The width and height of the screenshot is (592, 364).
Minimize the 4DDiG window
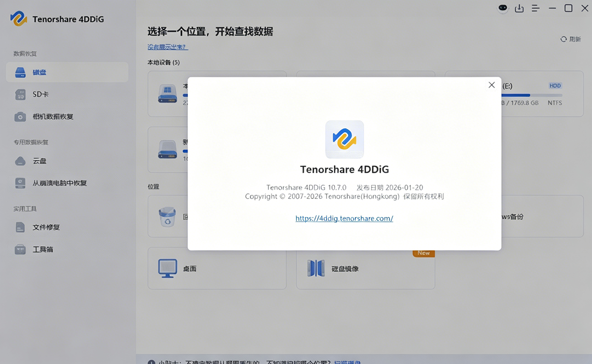552,8
